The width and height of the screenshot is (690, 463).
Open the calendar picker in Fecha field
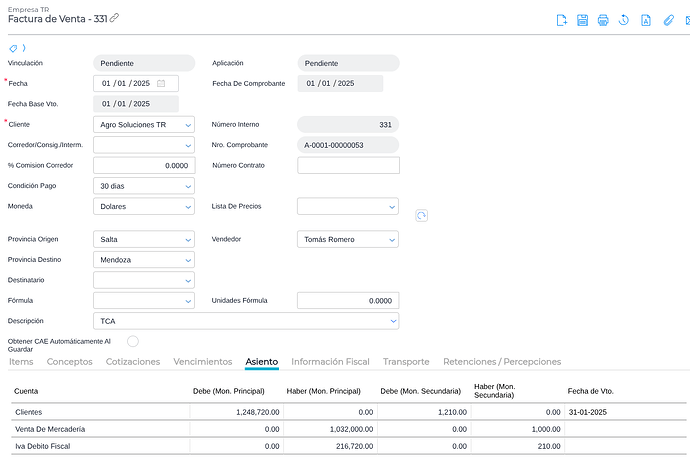click(x=161, y=83)
